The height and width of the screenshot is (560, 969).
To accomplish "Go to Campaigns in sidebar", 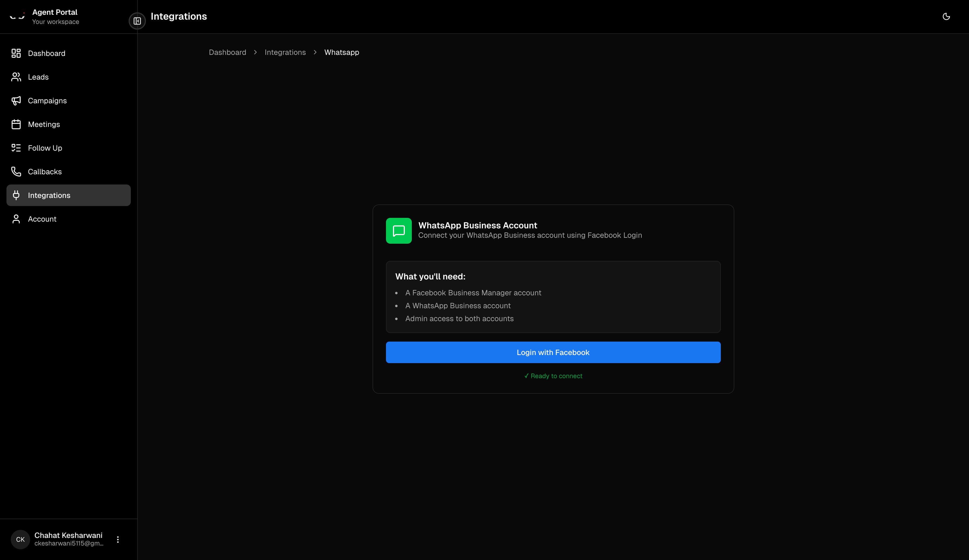I will 47,101.
